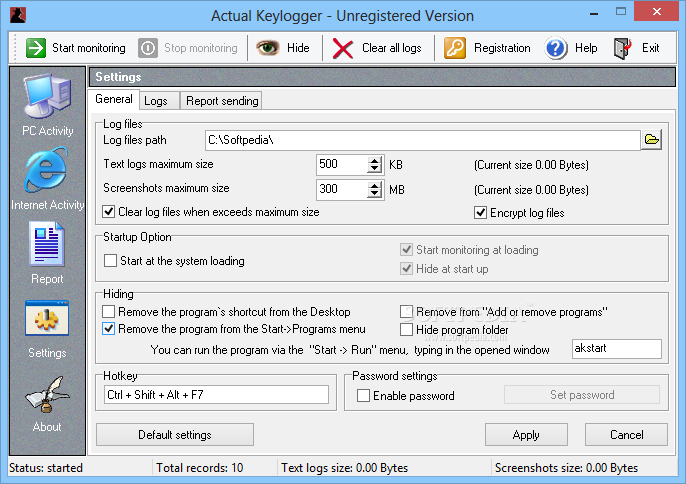Click the Clear all logs label
This screenshot has height=484, width=686.
pos(392,48)
